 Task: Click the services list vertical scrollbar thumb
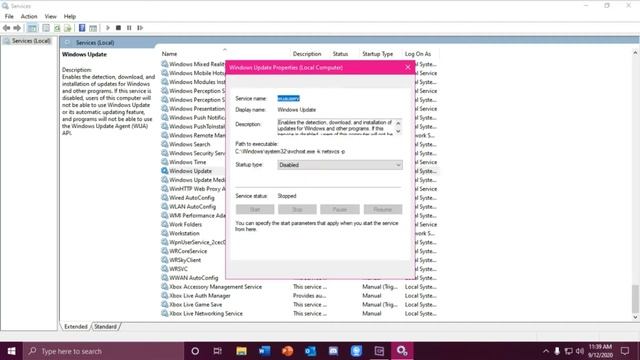(x=635, y=298)
